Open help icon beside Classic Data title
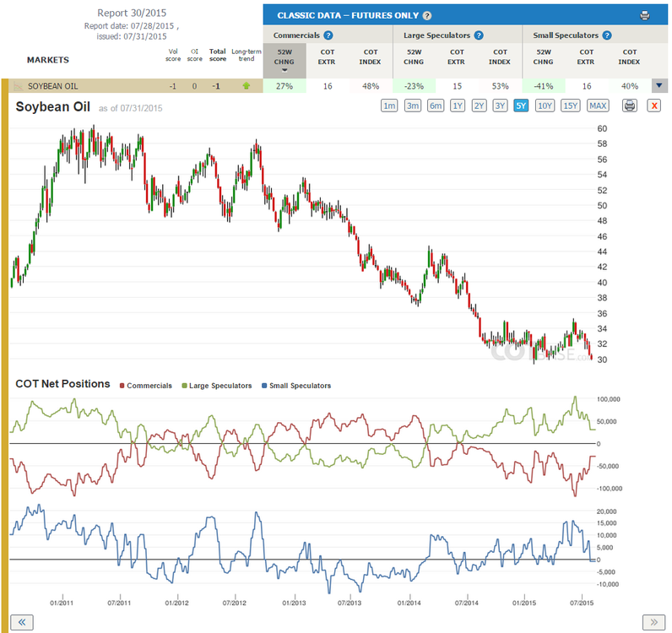This screenshot has height=633, width=672. (427, 16)
